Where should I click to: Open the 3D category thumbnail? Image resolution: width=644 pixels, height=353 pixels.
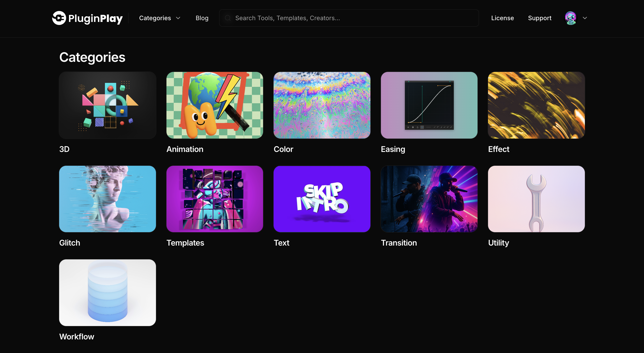click(x=108, y=105)
